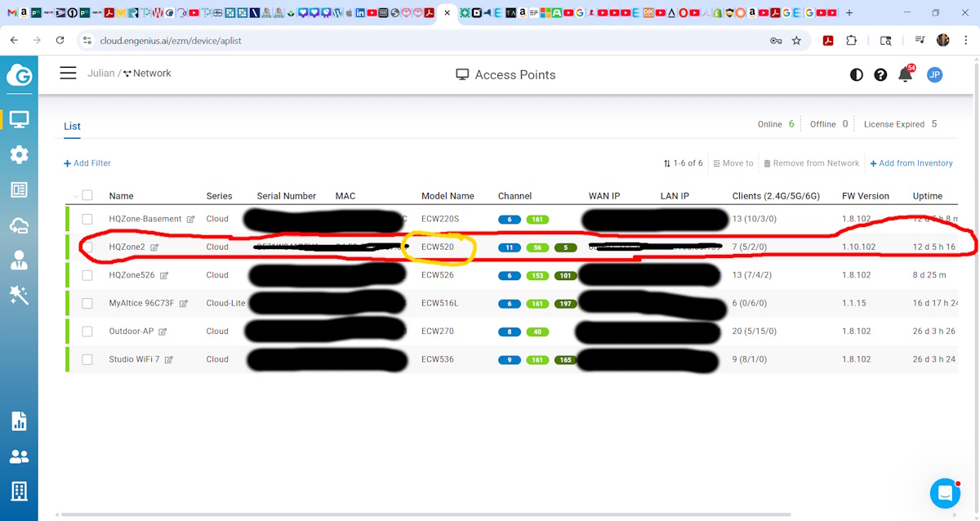Open the magic wand tools icon

pyautogui.click(x=19, y=295)
